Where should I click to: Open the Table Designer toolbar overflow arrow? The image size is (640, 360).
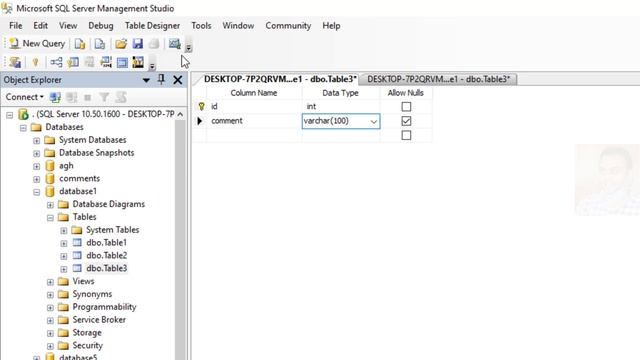(x=152, y=66)
